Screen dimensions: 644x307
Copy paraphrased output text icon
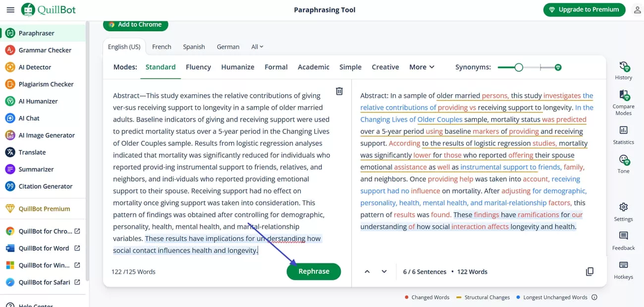pyautogui.click(x=590, y=271)
